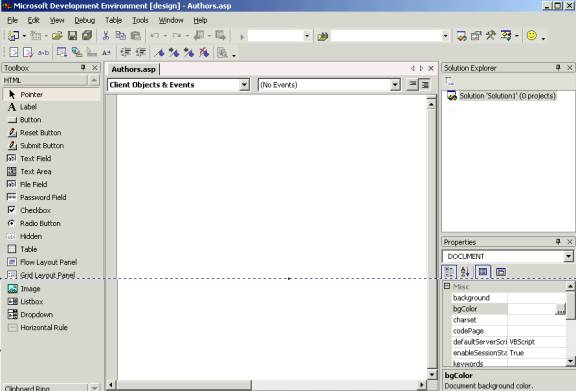This screenshot has height=391, width=576.
Task: Click the editor vertical scroll-up arrow
Action: pyautogui.click(x=431, y=104)
